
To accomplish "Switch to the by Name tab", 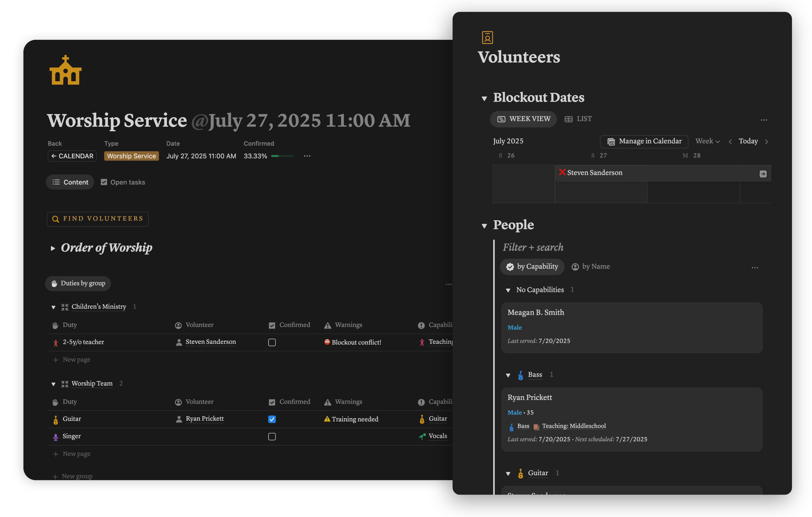I will coord(591,267).
